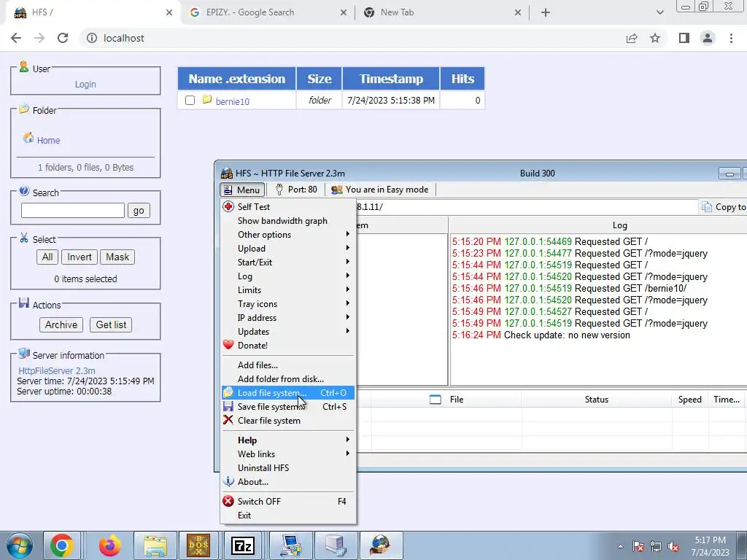Expand the Limits submenu
The height and width of the screenshot is (560, 747).
point(287,290)
